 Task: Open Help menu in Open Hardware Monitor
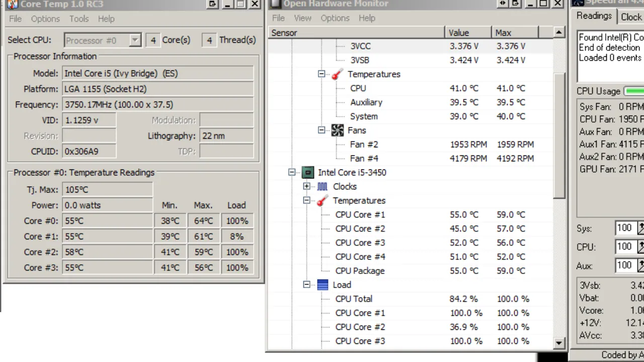point(367,18)
